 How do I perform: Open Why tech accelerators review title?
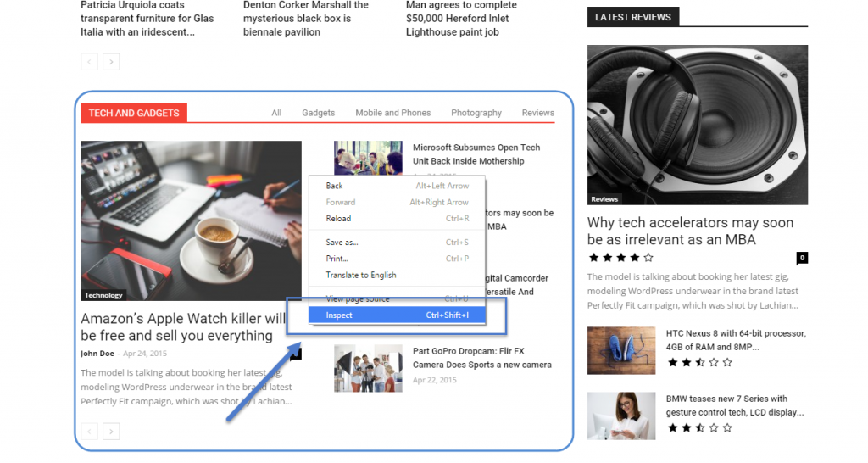pyautogui.click(x=690, y=231)
